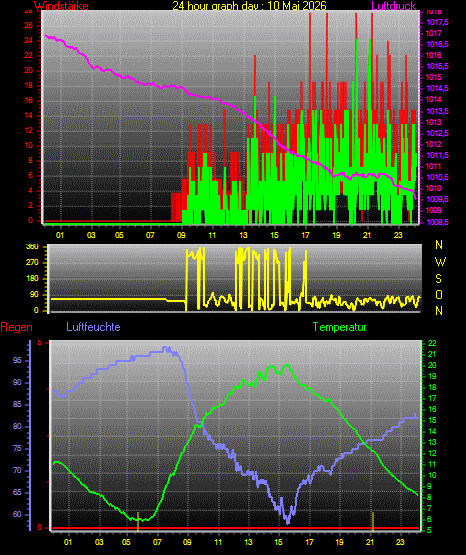Select the red Regen legend label

point(16,327)
